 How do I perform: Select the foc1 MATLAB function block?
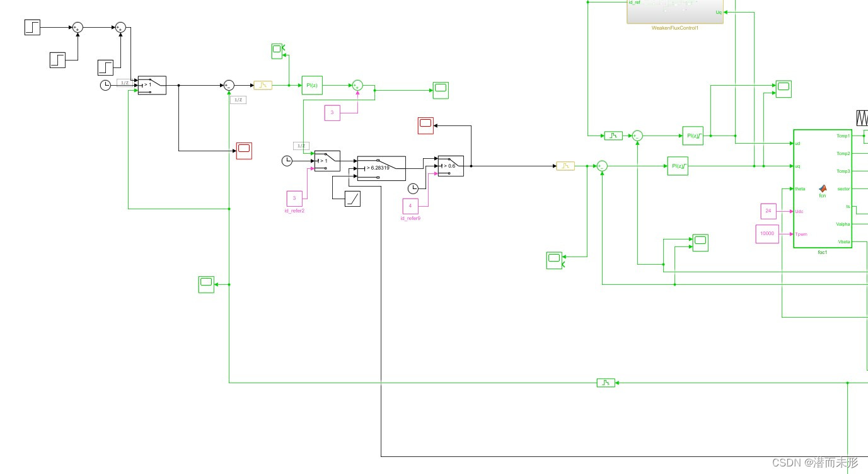coord(823,188)
